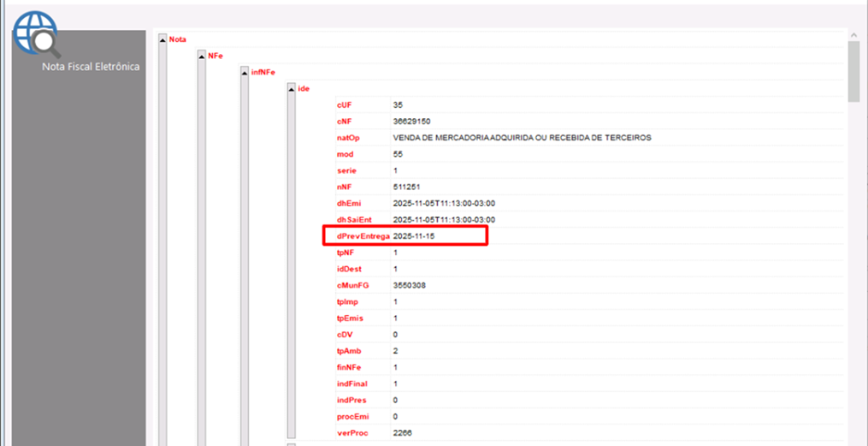Collapse the Nota root node
This screenshot has height=446, width=868.
coord(162,39)
